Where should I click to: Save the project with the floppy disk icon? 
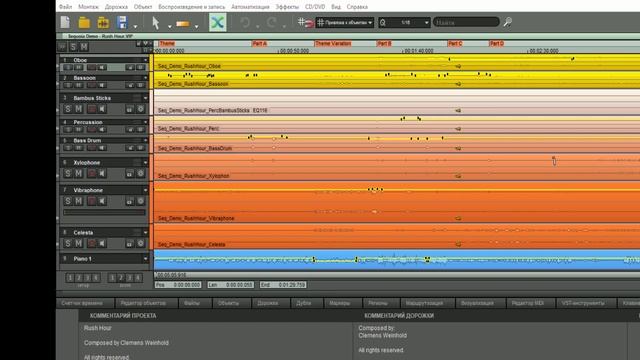[x=122, y=22]
